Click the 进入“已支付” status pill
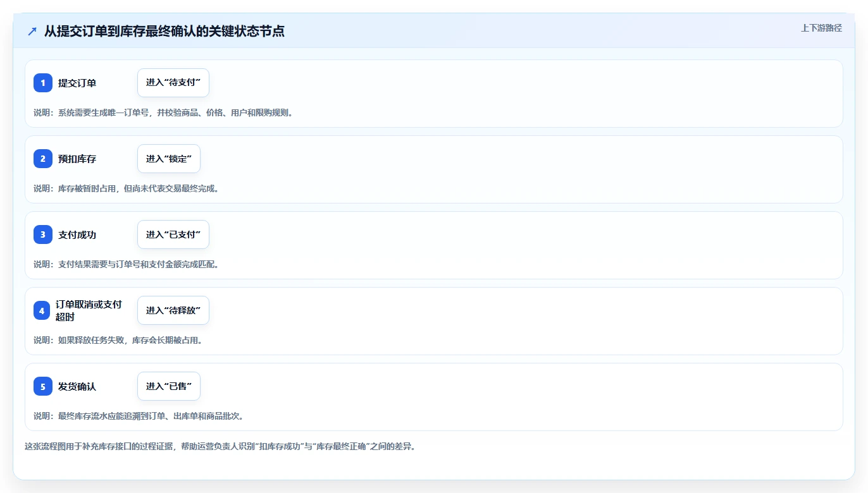Viewport: 868px width, 493px height. click(x=173, y=234)
